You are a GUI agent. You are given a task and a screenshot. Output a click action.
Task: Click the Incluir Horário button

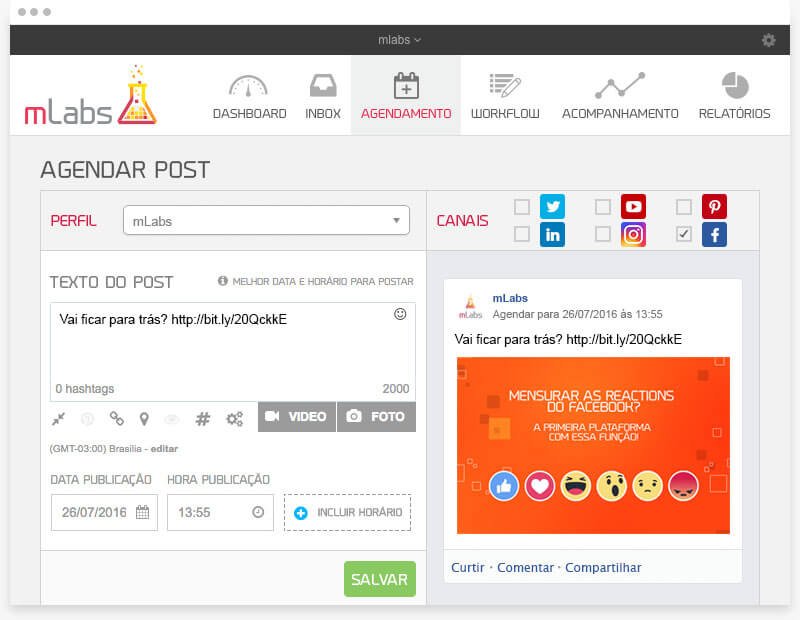coord(347,512)
